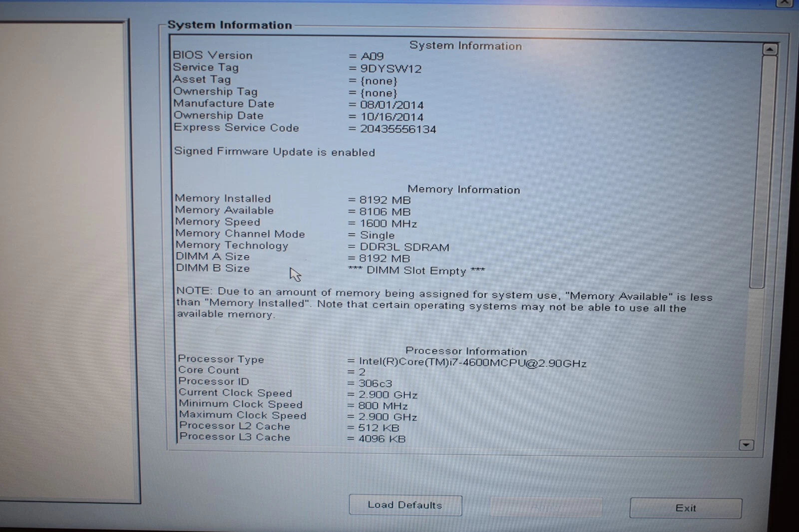Click the Ownership Tag label
The image size is (799, 532).
click(x=215, y=92)
